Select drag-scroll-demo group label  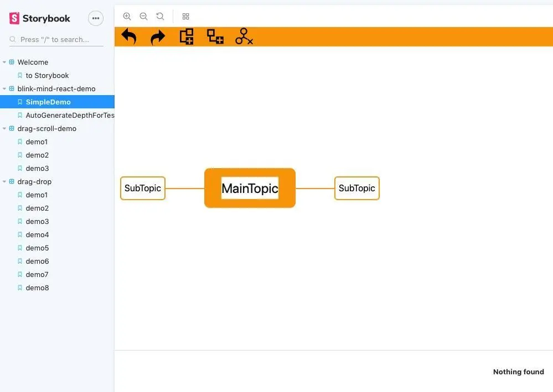click(47, 129)
